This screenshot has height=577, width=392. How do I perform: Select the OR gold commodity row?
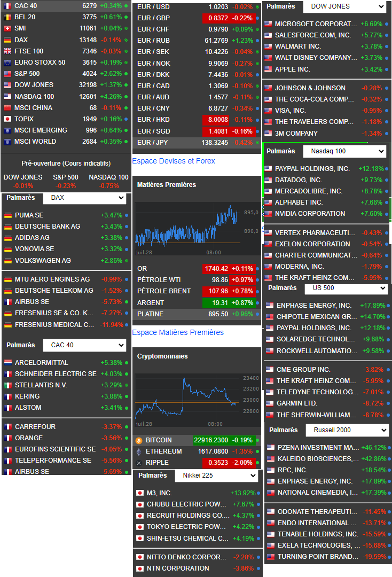coord(197,269)
